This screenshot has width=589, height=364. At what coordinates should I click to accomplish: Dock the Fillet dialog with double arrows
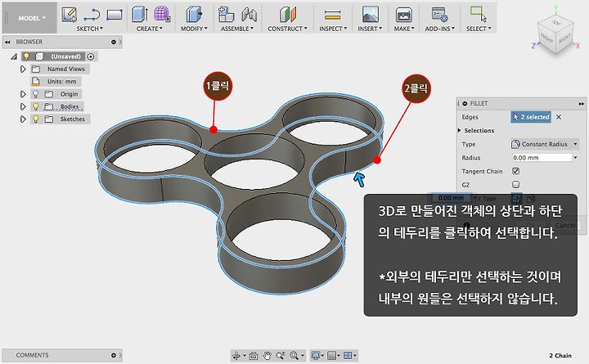tap(582, 104)
